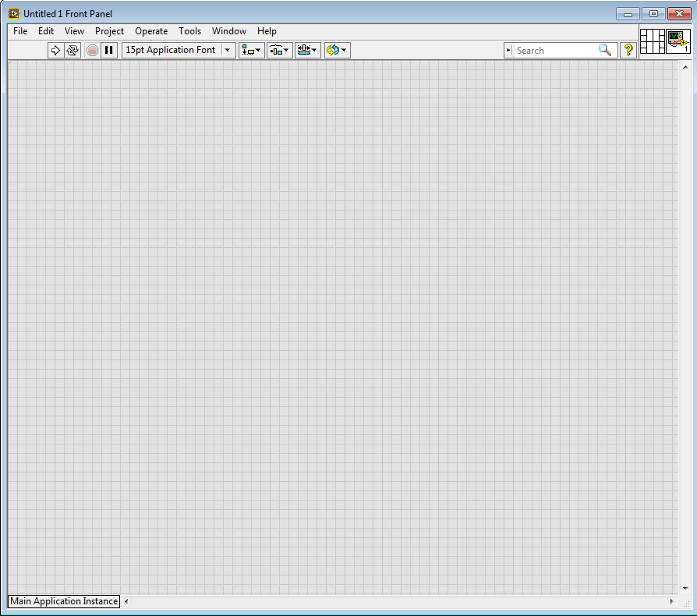
Task: Click the vertical scrollbar up arrow
Action: pos(685,68)
